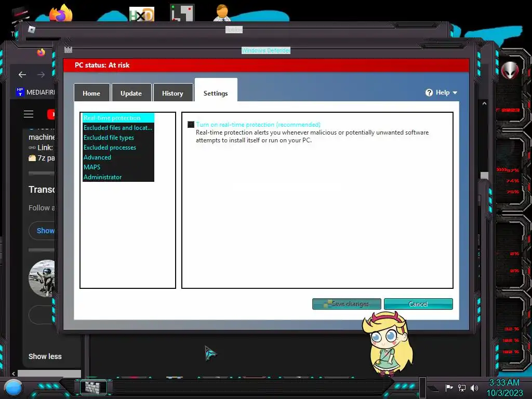Viewport: 532px width, 399px height.
Task: Select the Settings tab
Action: 216,91
